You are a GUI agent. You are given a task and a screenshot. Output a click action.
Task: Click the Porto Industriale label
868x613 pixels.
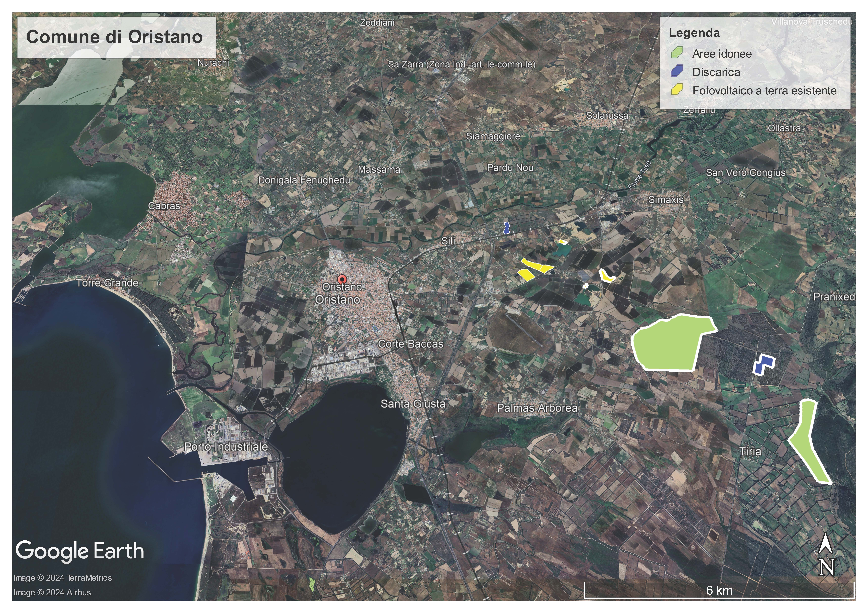tap(226, 447)
